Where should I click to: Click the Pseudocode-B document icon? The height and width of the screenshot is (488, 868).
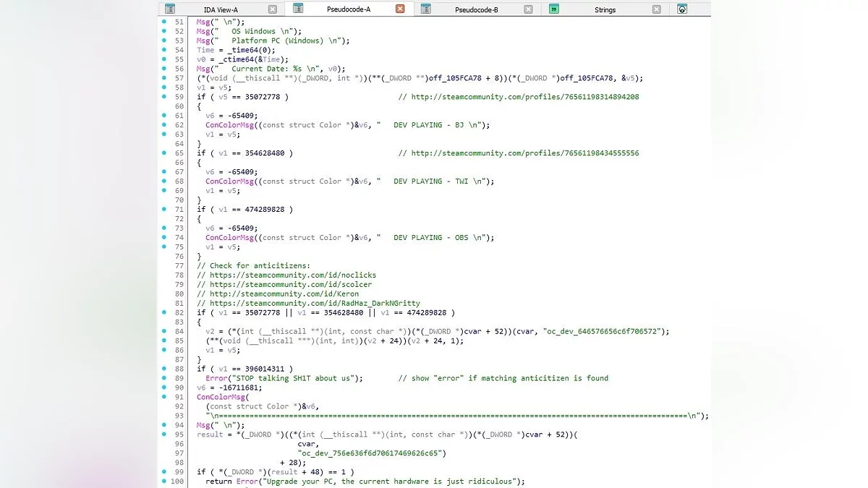(x=426, y=9)
